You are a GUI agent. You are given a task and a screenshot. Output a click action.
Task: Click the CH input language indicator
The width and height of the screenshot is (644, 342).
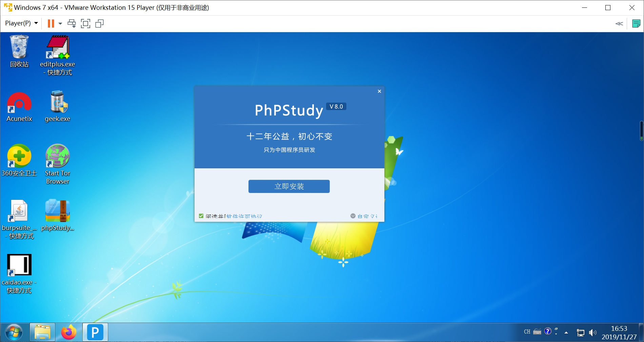point(527,332)
